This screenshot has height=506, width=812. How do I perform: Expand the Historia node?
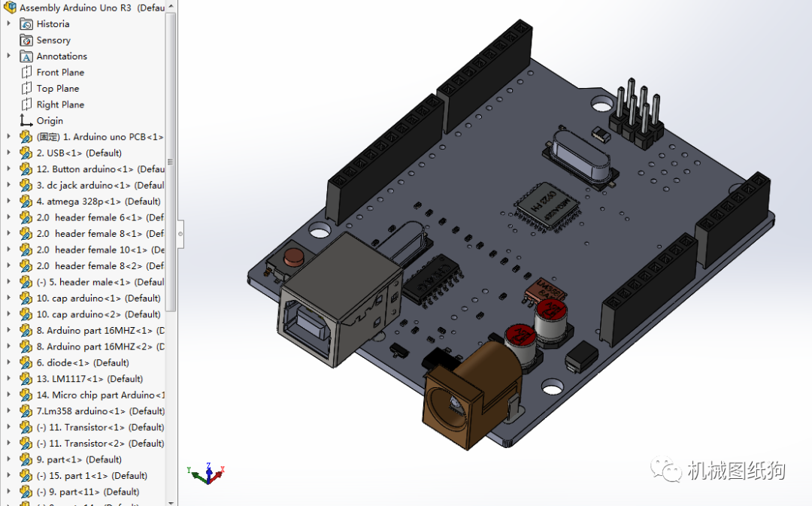pyautogui.click(x=8, y=24)
